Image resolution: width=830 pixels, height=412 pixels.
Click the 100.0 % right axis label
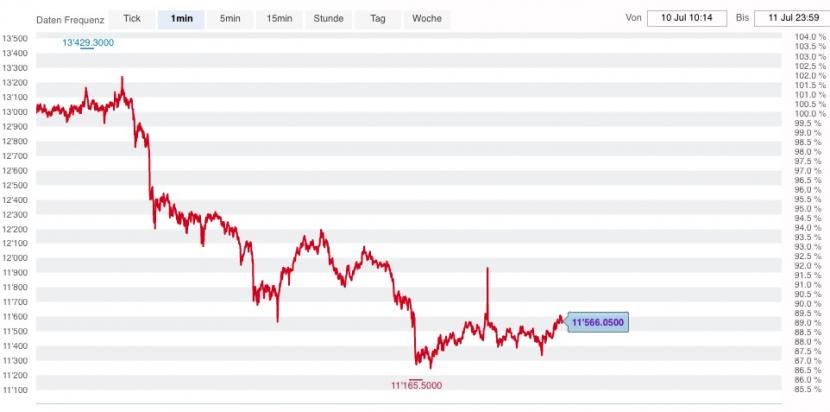810,114
